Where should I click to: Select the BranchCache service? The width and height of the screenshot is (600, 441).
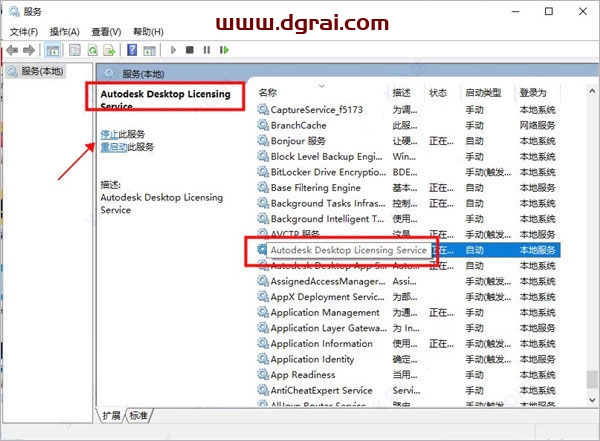(x=407, y=126)
